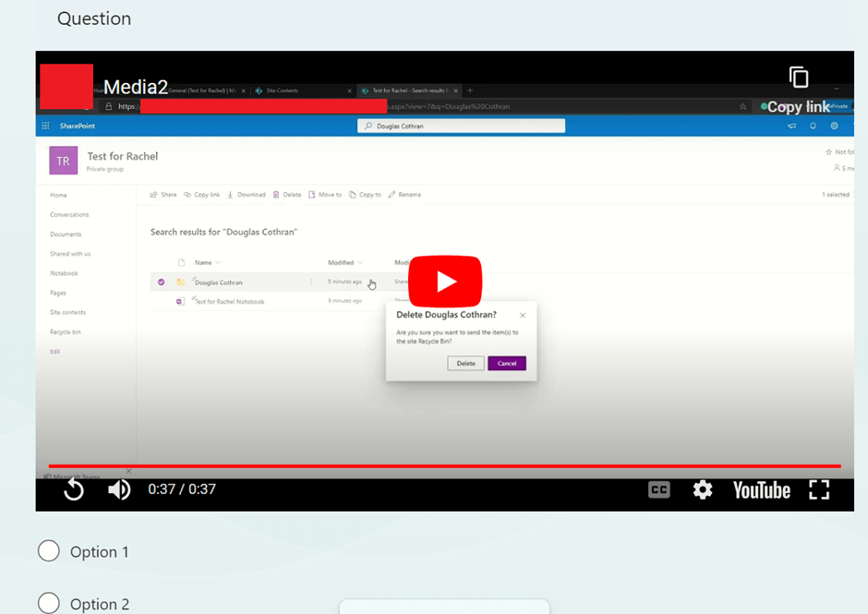The image size is (868, 614).
Task: Click the Copy link toolbar command
Action: pos(202,194)
